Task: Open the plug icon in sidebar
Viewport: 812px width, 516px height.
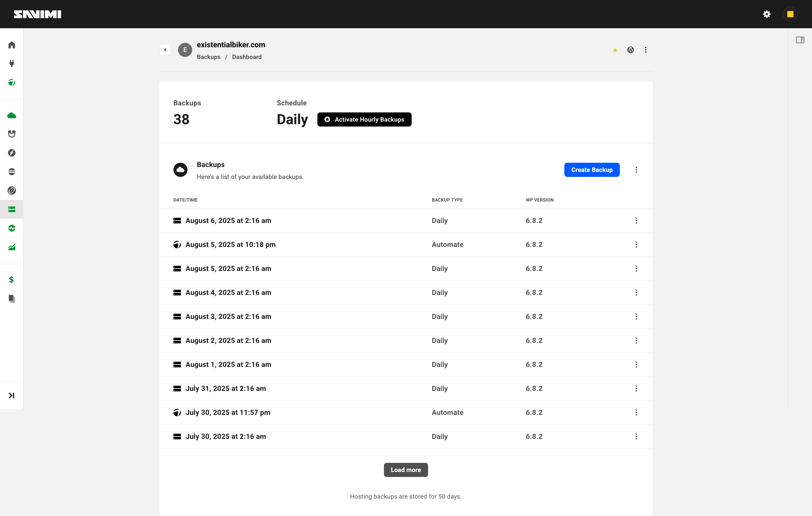Action: pos(12,64)
